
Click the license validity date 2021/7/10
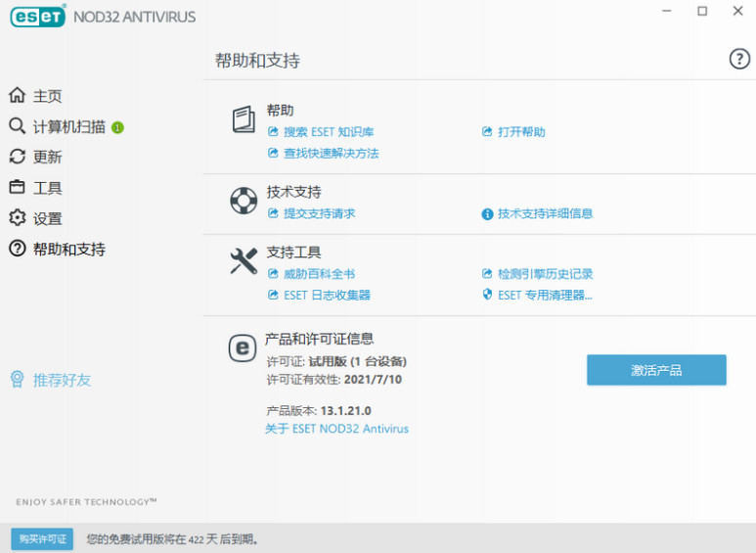click(373, 380)
